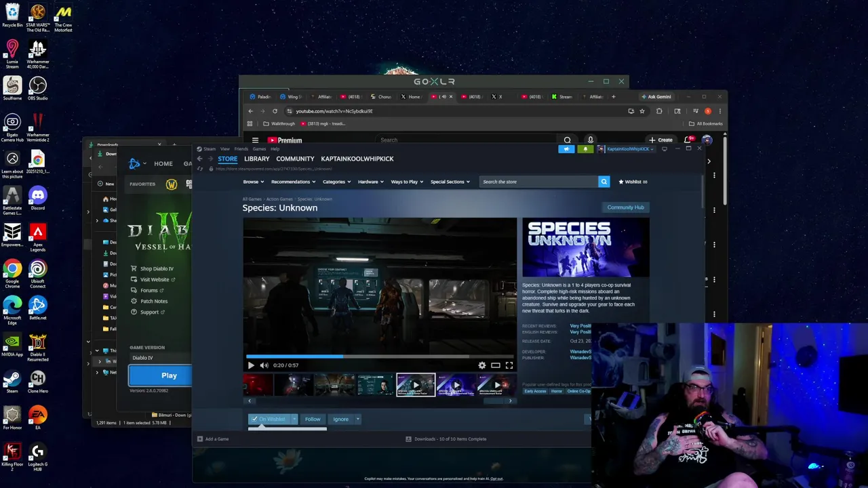Image resolution: width=868 pixels, height=488 pixels.
Task: Open Patch Notes in Battle.net
Action: (150, 301)
